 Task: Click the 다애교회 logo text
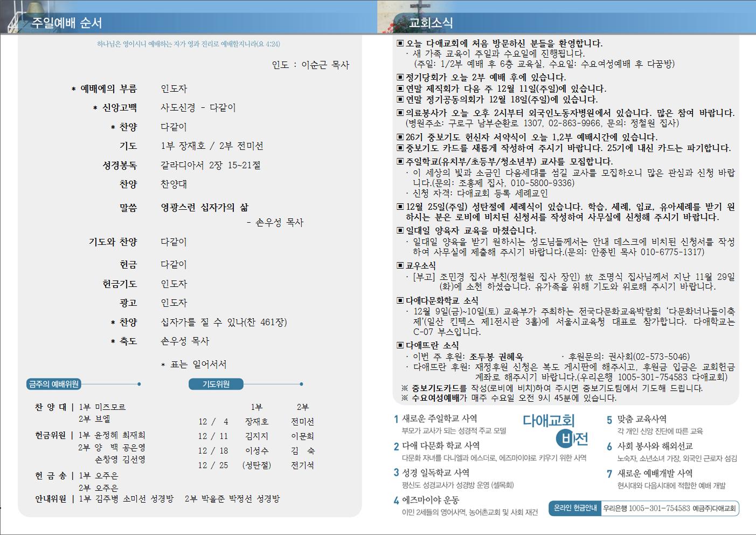549,420
